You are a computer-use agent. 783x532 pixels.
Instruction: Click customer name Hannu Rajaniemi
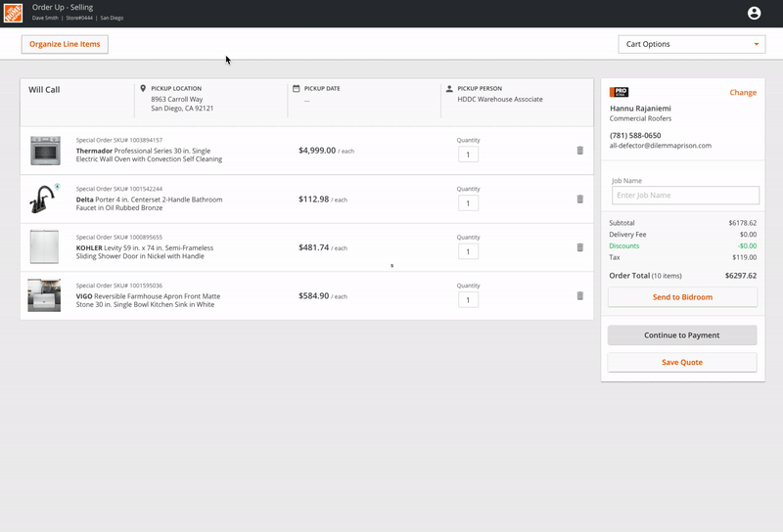(x=640, y=109)
